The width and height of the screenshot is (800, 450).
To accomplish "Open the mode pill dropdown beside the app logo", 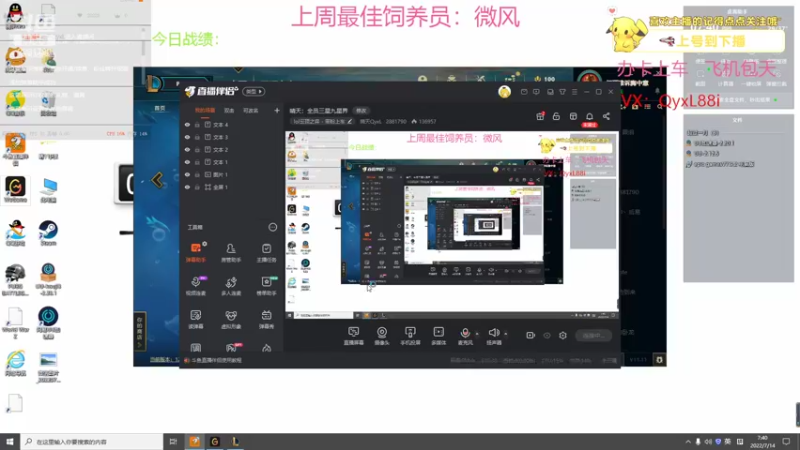I will coord(254,91).
